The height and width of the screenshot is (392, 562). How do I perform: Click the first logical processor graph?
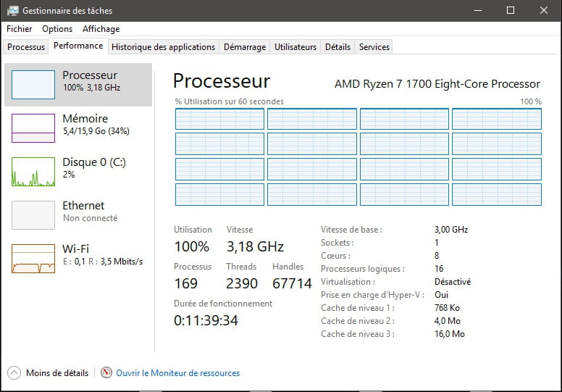point(219,119)
